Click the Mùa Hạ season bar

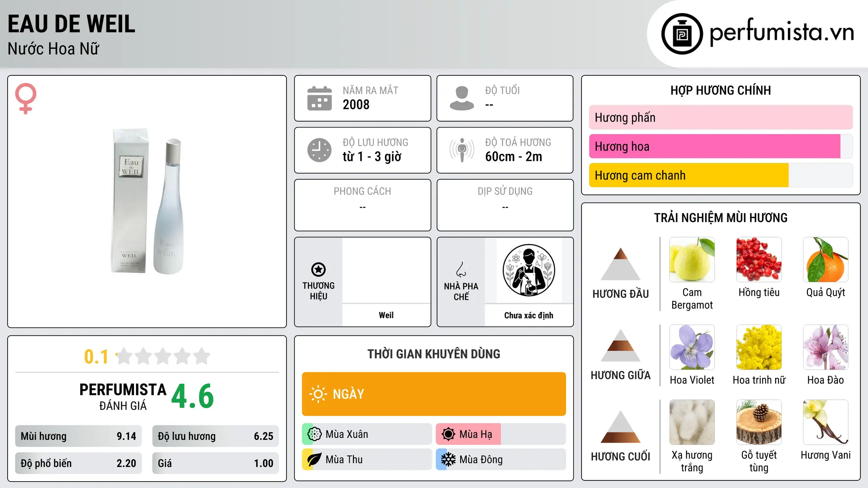tap(501, 434)
